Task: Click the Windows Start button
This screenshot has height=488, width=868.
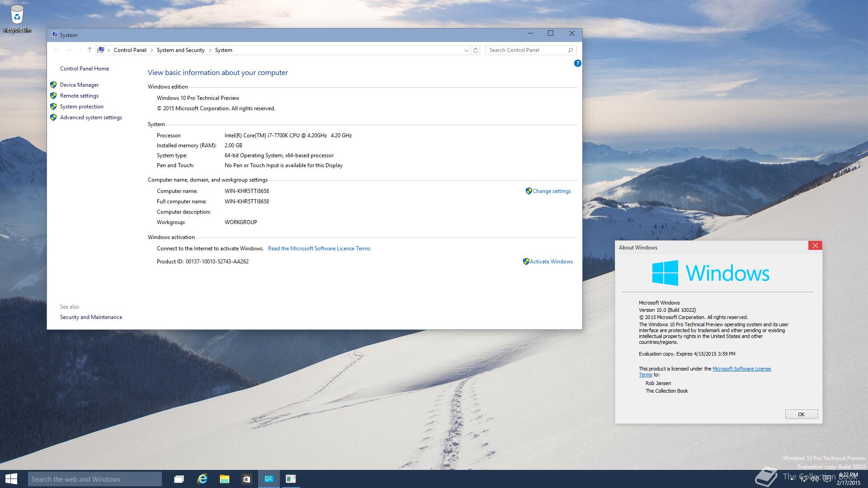Action: 11,479
